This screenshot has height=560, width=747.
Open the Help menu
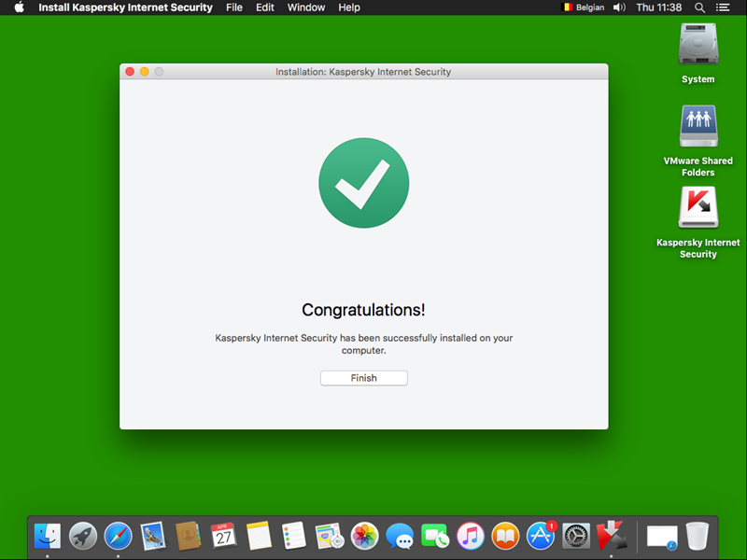click(349, 7)
